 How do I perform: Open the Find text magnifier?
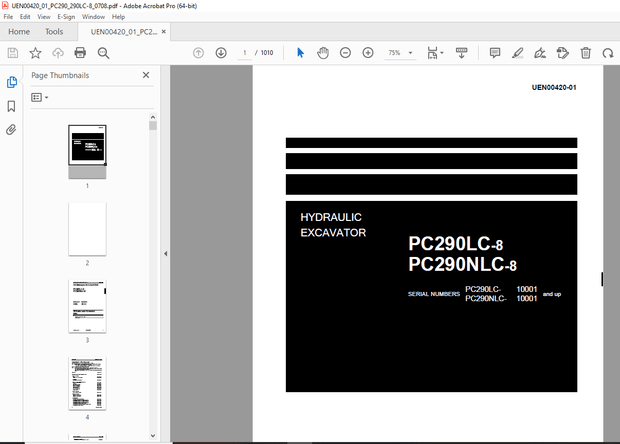[x=103, y=53]
